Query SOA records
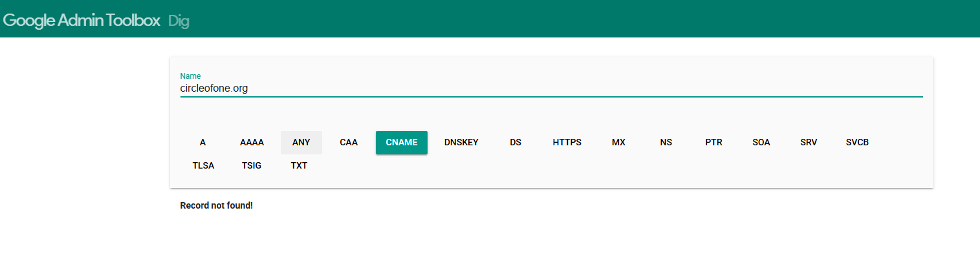The height and width of the screenshot is (279, 980). (x=761, y=143)
